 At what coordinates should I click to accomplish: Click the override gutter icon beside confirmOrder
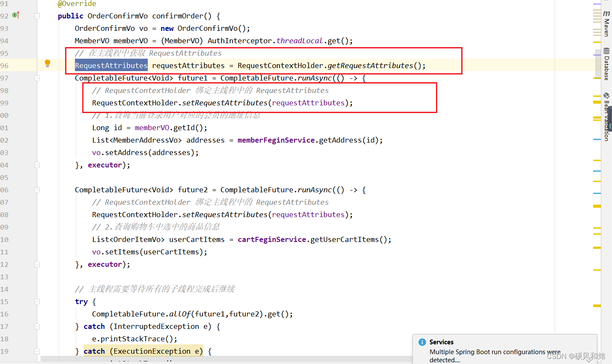16,15
